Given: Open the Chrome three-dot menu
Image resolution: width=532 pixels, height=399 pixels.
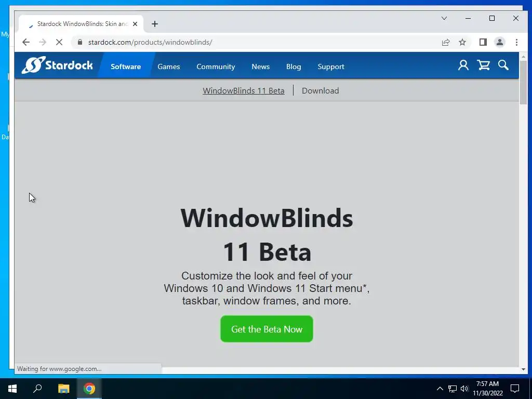Looking at the screenshot, I should click(516, 42).
